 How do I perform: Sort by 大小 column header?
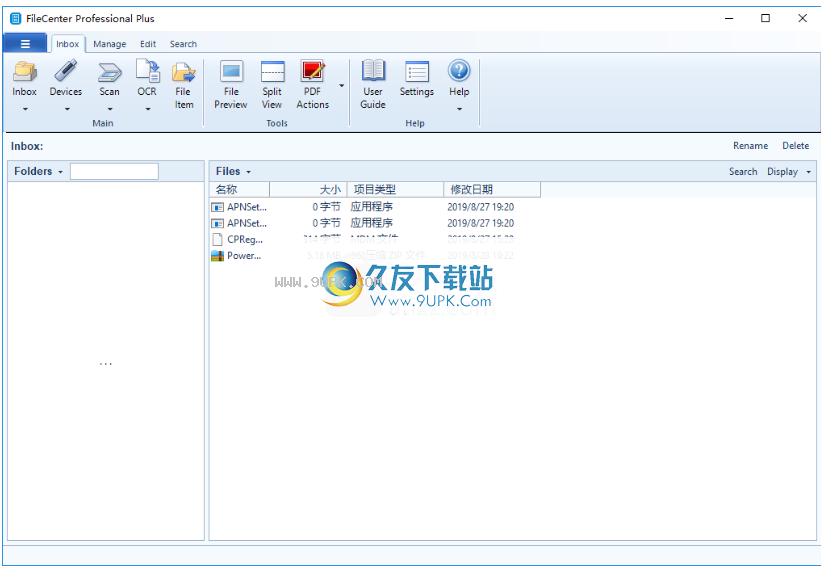[308, 189]
